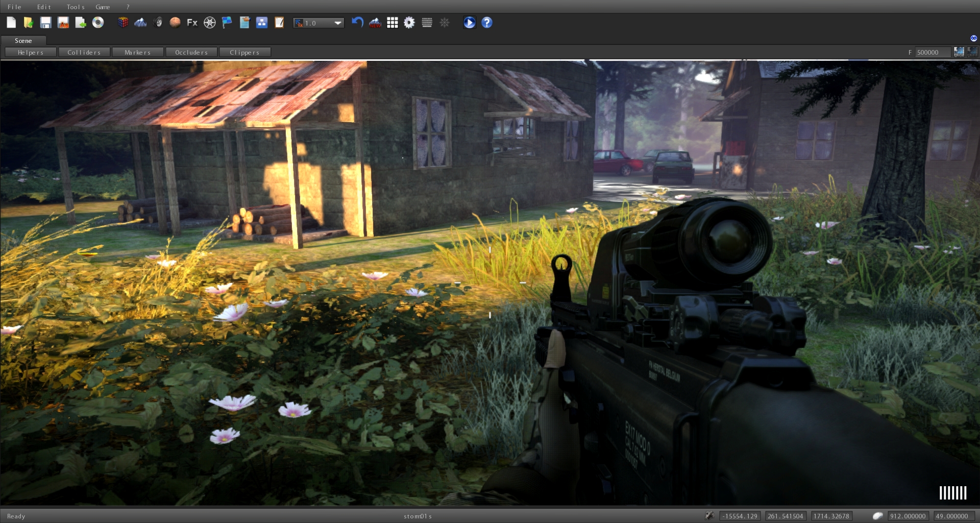
Task: Click the camera icon in status bar
Action: pyautogui.click(x=709, y=516)
